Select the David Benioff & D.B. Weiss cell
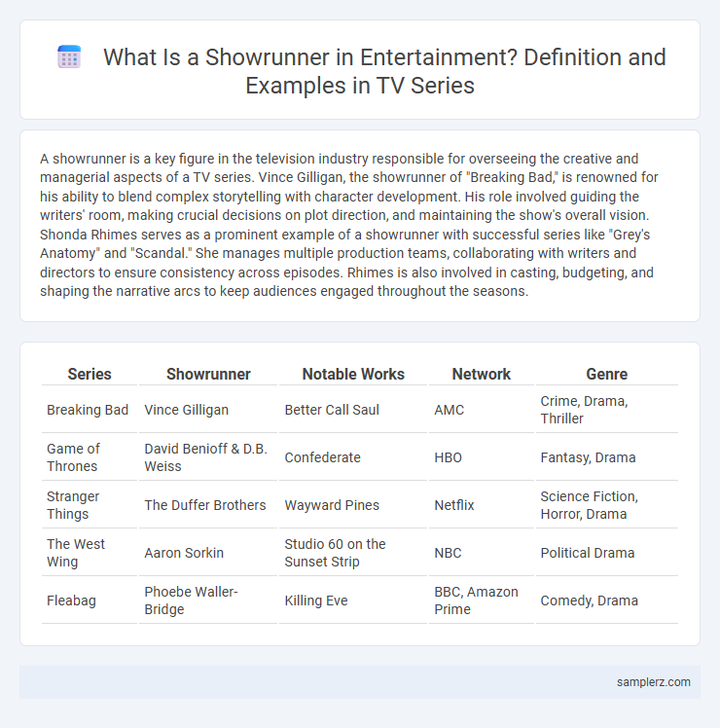720x728 pixels. tap(208, 457)
